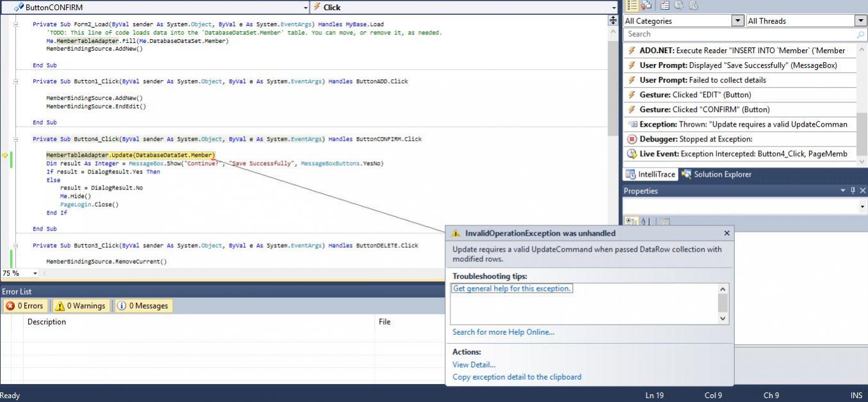Click the IntelliTrace Search input field

pos(737,35)
